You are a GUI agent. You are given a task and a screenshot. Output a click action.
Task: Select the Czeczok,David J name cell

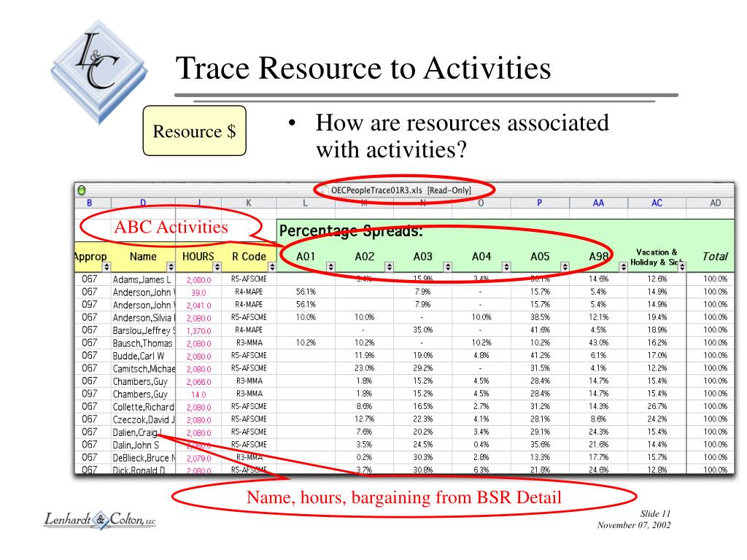[144, 419]
